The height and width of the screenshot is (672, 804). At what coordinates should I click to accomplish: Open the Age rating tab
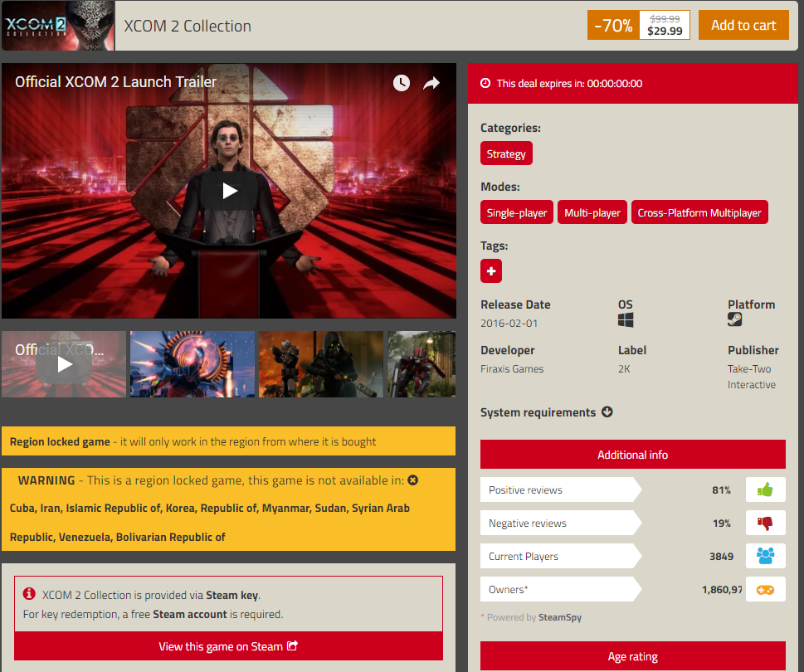point(633,656)
